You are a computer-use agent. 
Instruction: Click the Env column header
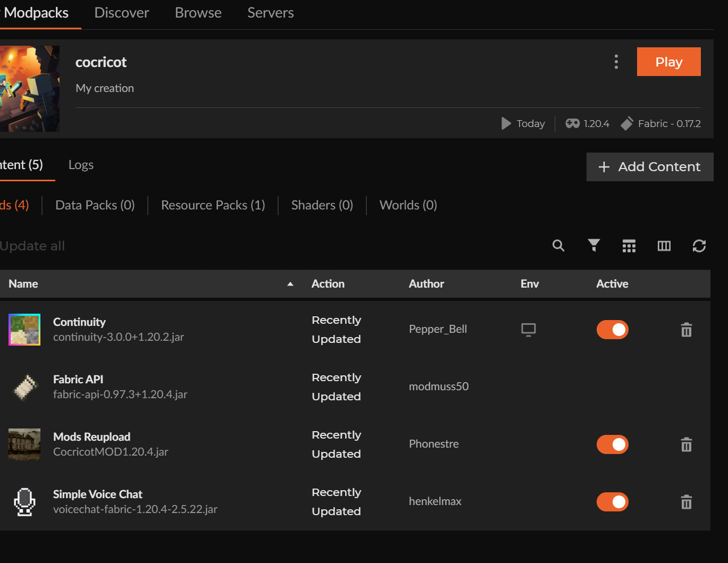click(x=530, y=284)
